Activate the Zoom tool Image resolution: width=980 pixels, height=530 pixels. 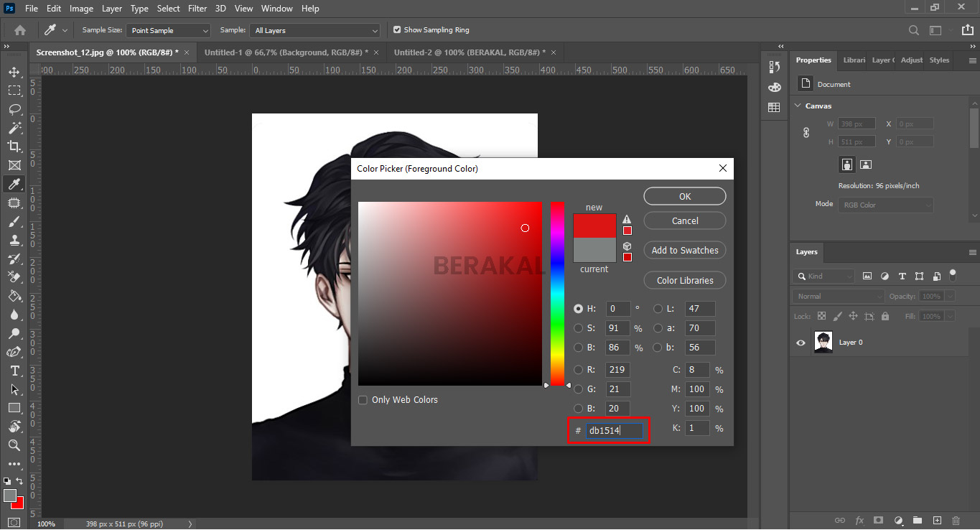coord(13,445)
